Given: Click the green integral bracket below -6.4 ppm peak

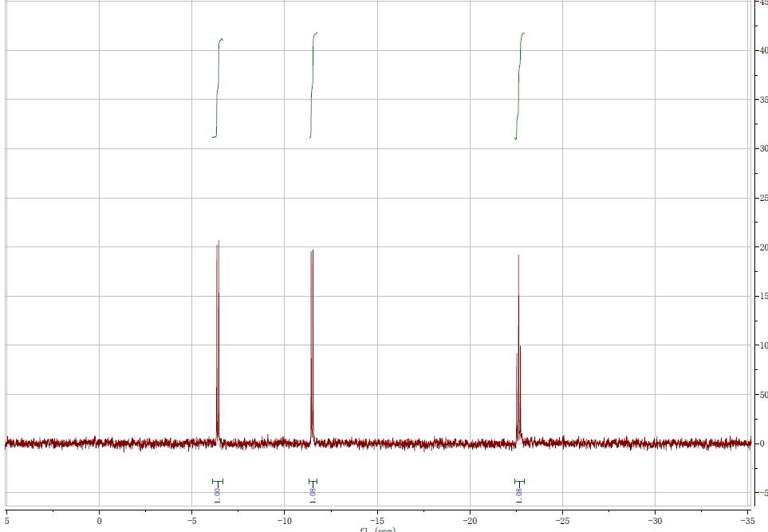Looking at the screenshot, I should click(x=218, y=481).
